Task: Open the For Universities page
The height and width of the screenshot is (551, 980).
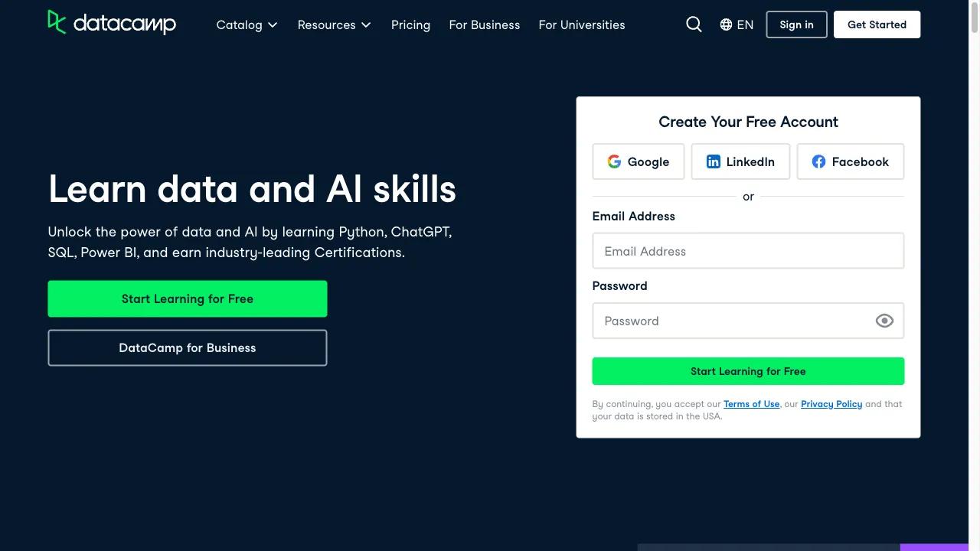Action: tap(582, 24)
